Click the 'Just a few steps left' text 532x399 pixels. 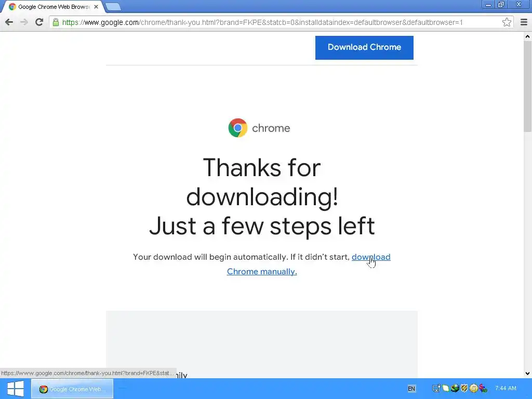pyautogui.click(x=262, y=226)
